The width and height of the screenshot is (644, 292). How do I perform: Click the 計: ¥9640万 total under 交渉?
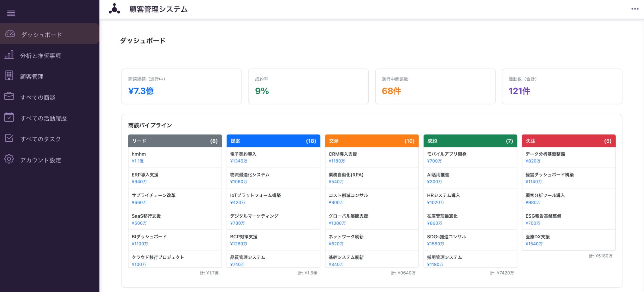point(403,273)
